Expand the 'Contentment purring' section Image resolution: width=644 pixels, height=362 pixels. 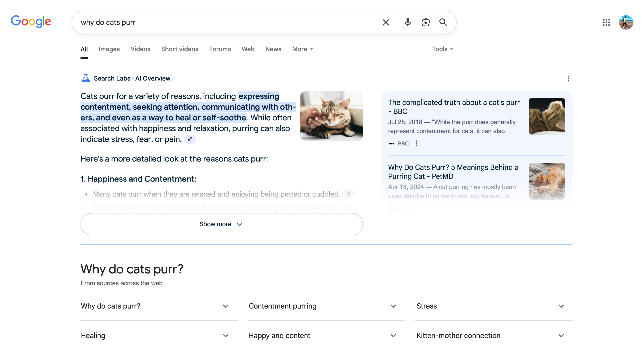(x=326, y=306)
